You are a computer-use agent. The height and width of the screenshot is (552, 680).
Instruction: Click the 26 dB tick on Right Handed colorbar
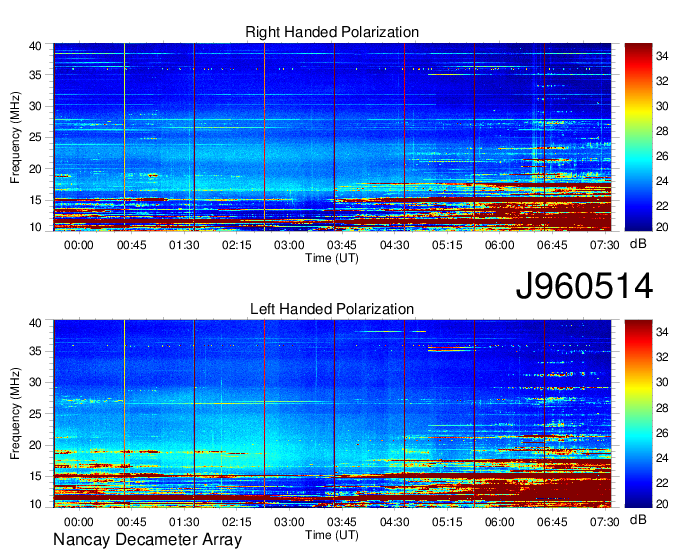[x=662, y=156]
